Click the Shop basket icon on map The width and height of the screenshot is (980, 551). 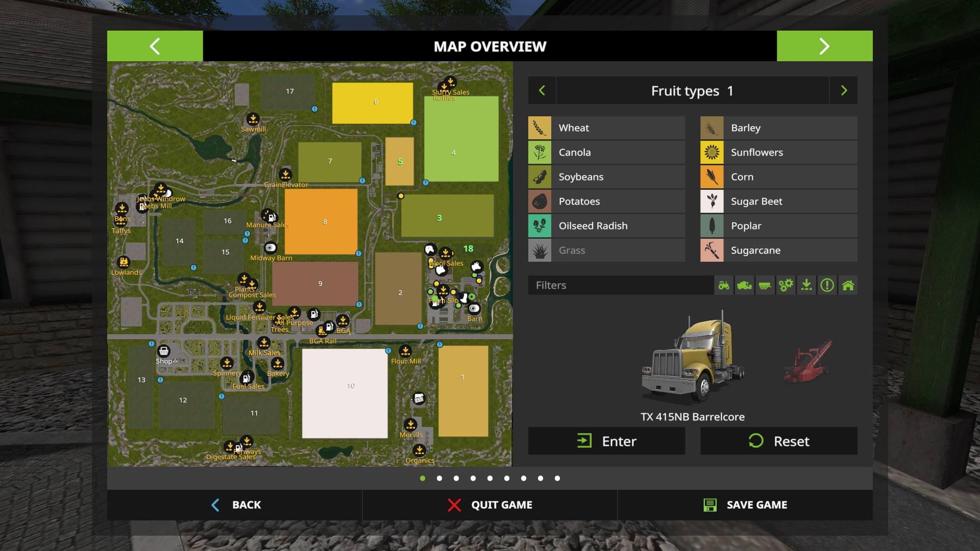click(164, 351)
